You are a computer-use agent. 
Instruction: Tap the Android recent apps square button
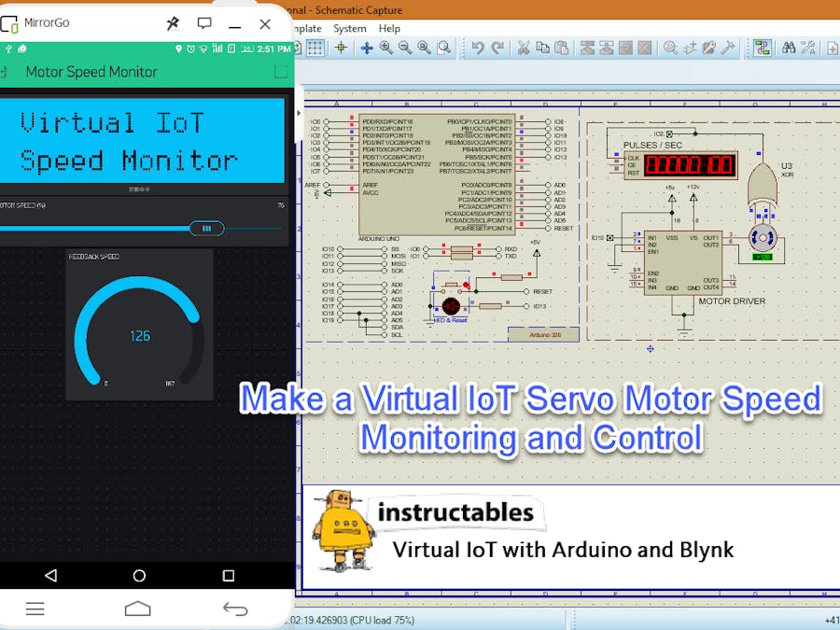point(229,575)
